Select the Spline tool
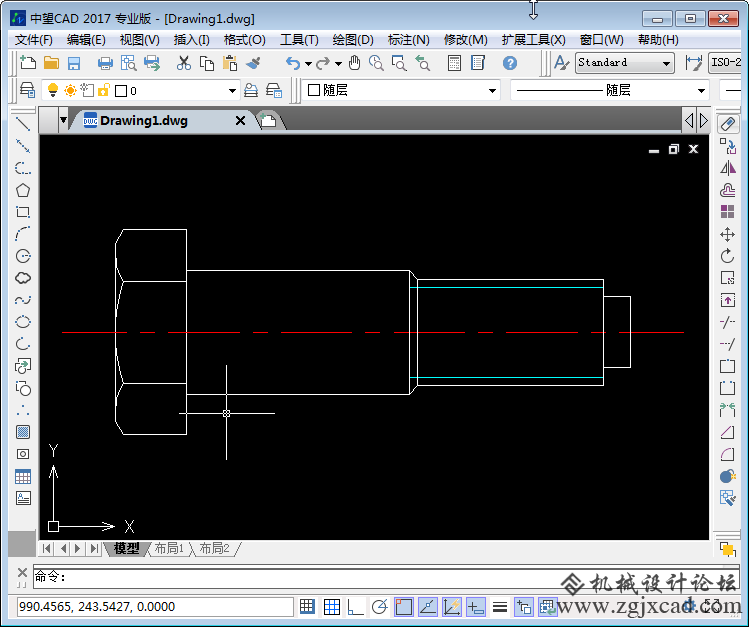Screen dimensions: 749x627 click(x=23, y=300)
